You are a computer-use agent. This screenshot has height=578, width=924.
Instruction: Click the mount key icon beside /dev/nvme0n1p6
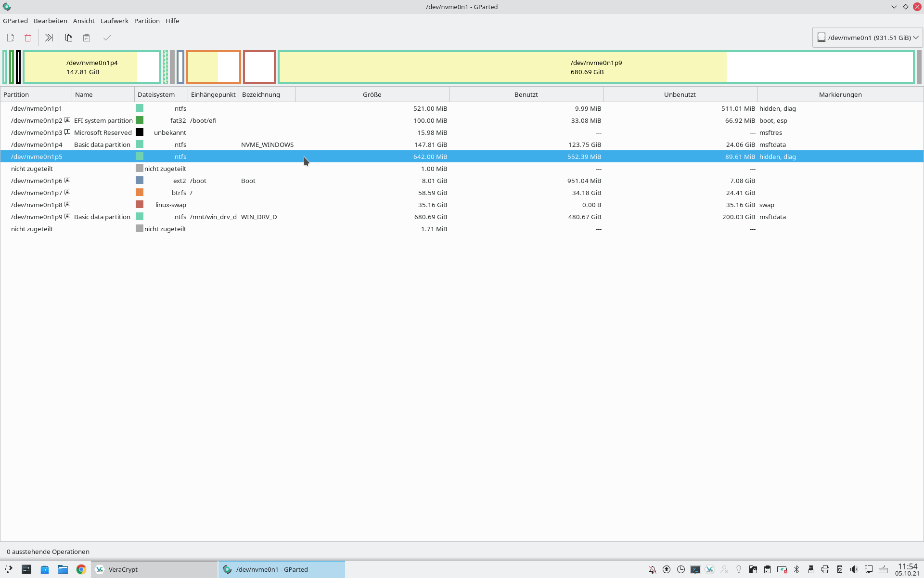tap(68, 180)
